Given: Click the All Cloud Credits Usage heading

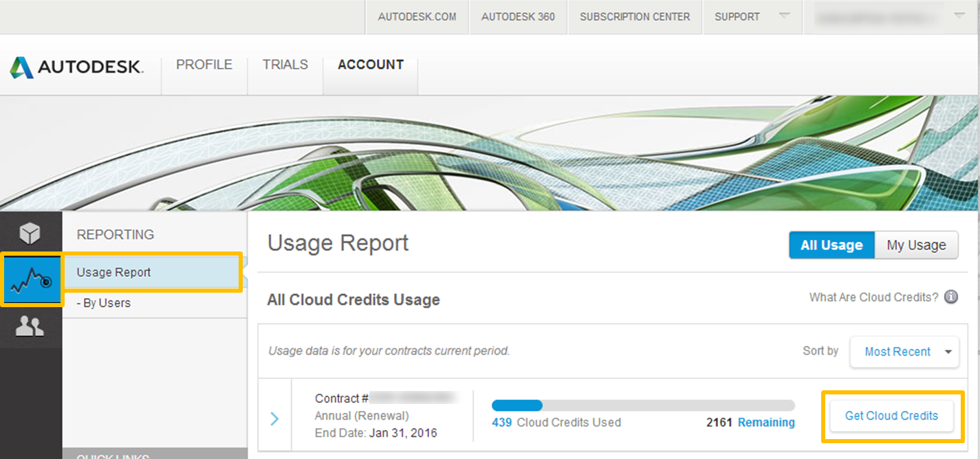Looking at the screenshot, I should (x=353, y=300).
